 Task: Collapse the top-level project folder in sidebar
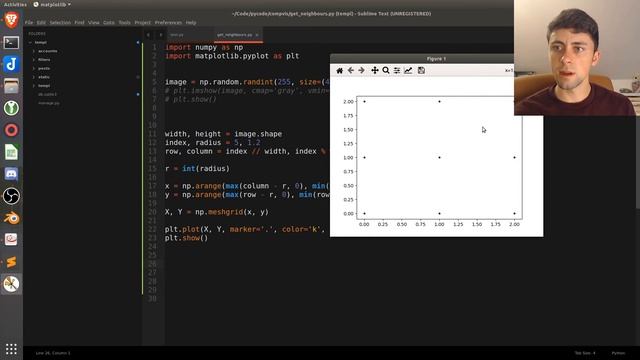pos(30,42)
